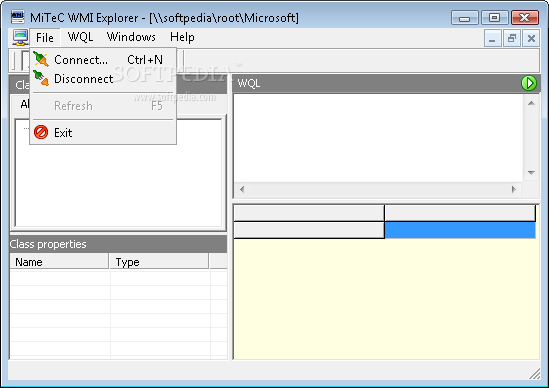Viewport: 549px width, 388px height.
Task: Click the WQL editor scroll left arrow
Action: pos(242,189)
